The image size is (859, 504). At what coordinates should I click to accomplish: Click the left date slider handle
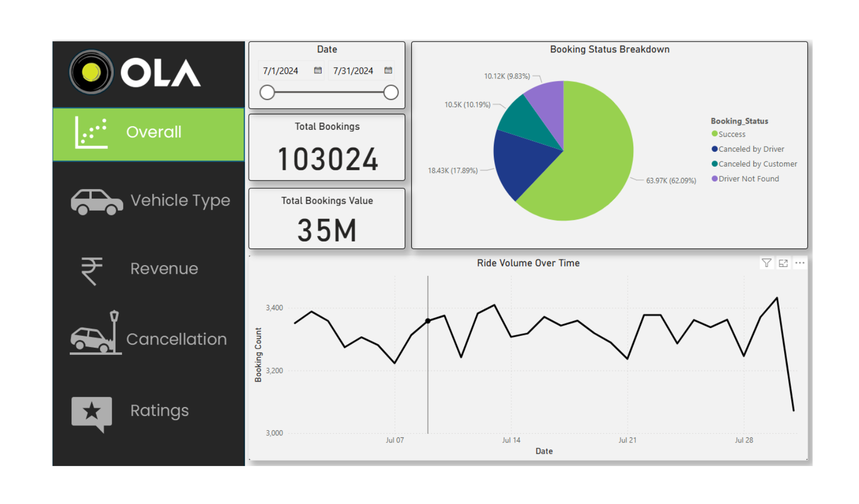pyautogui.click(x=267, y=93)
